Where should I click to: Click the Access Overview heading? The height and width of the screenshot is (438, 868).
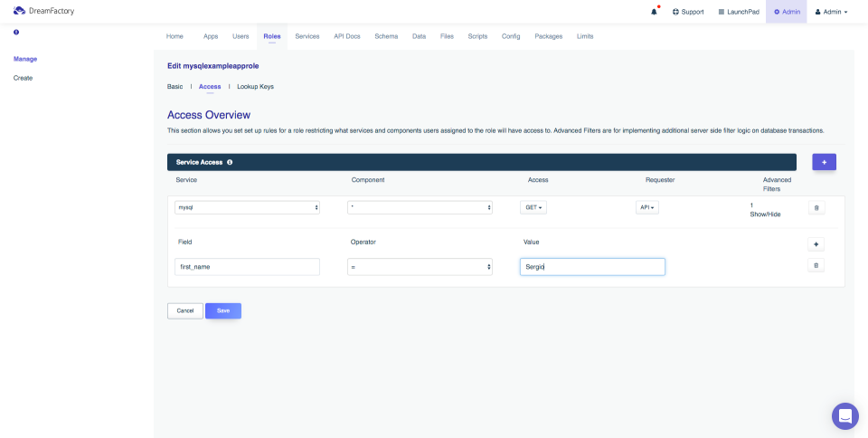209,115
